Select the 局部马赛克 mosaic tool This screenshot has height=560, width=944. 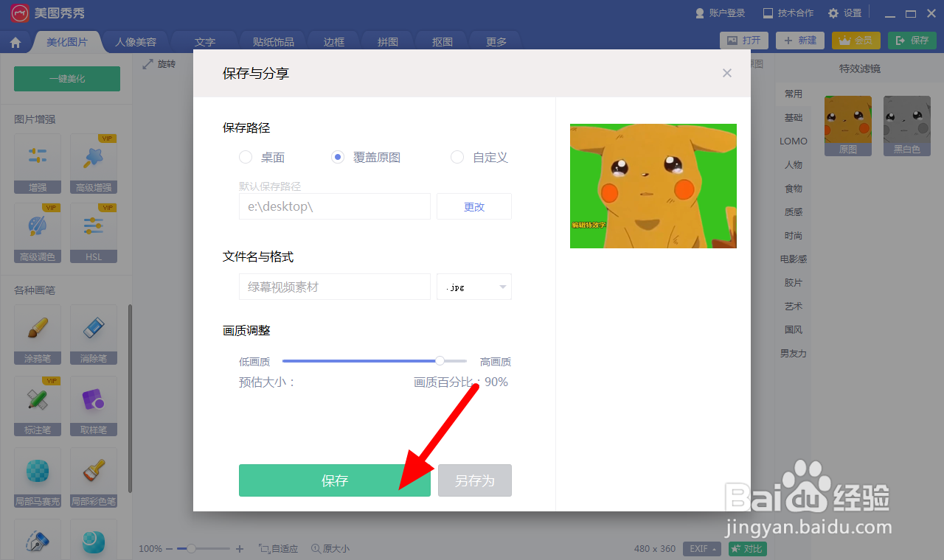[38, 478]
